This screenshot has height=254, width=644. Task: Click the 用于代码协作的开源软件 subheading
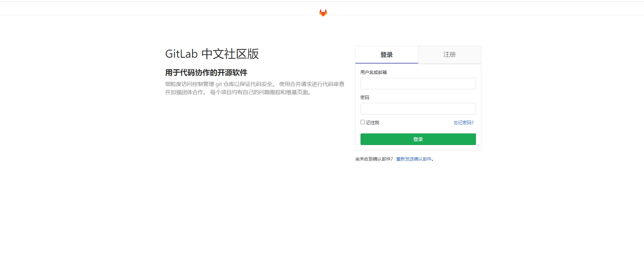206,73
